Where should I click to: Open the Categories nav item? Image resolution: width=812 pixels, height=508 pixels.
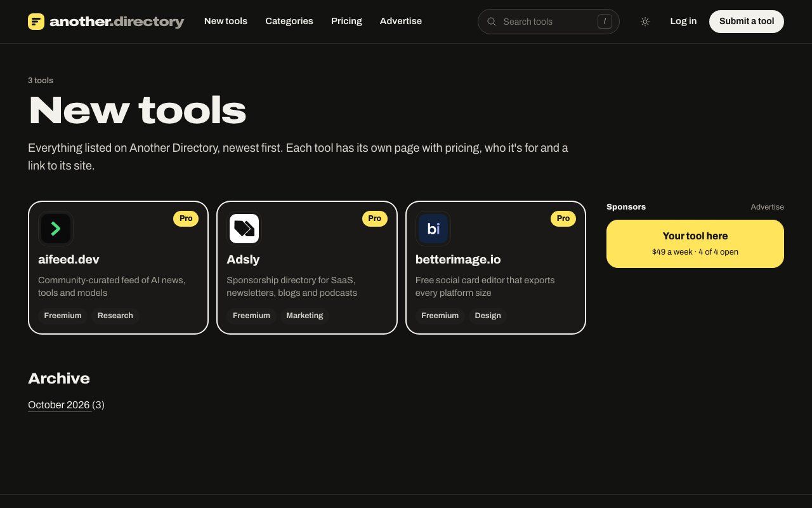289,21
